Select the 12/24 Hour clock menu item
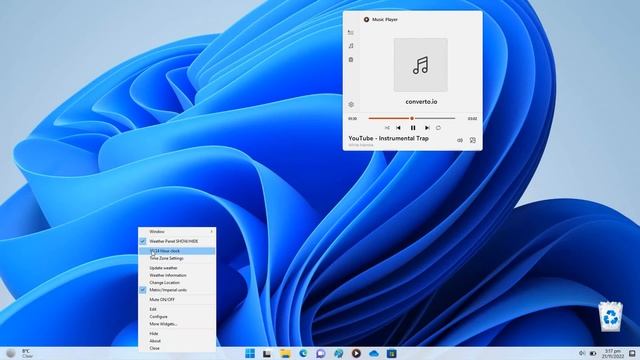Viewport: 640px width, 360px height. [x=177, y=251]
